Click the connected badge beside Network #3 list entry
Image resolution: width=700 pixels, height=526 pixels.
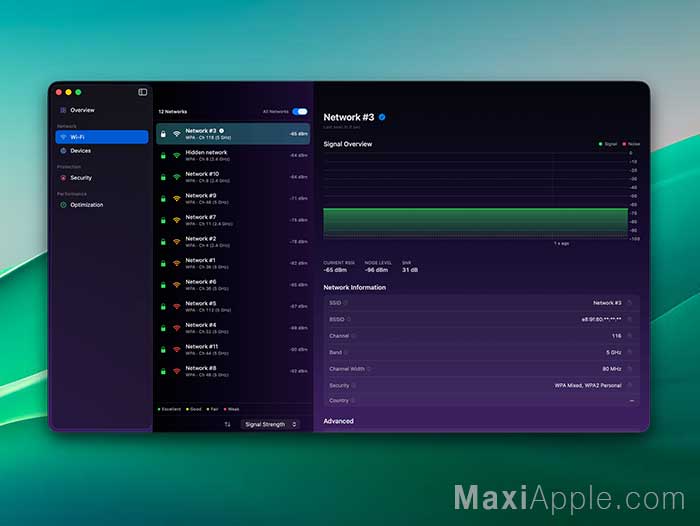tap(221, 131)
